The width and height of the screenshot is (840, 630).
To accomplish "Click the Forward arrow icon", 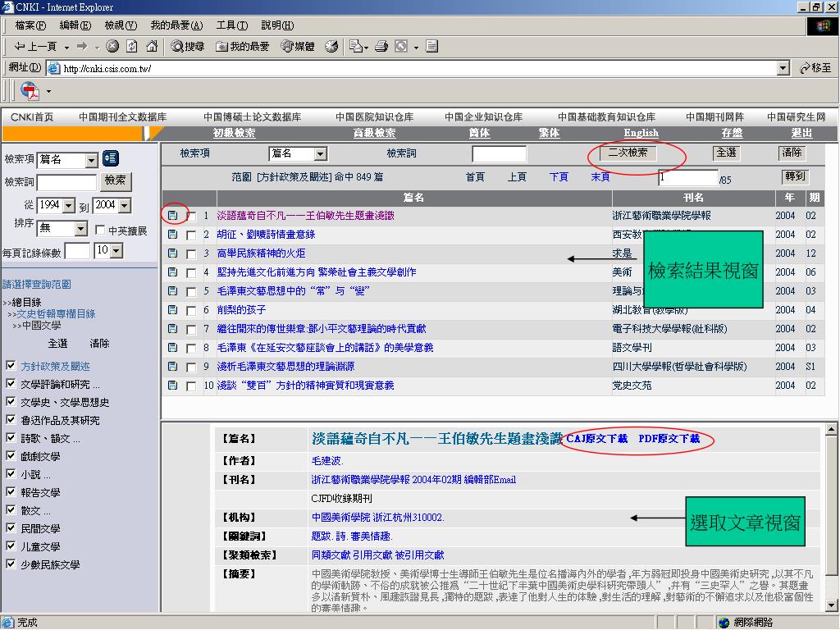I will [x=82, y=47].
